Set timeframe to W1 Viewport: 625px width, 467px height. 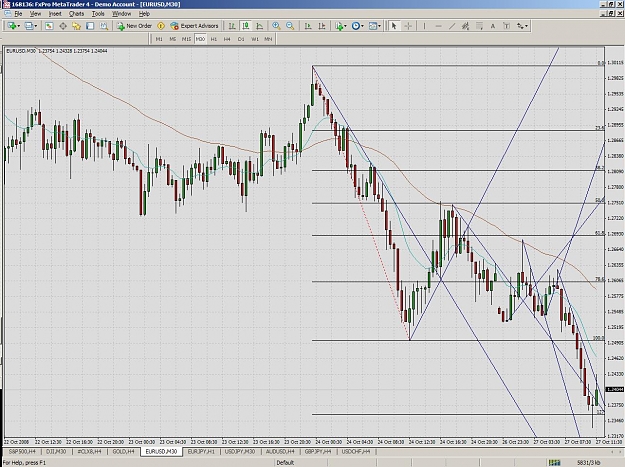pos(255,39)
